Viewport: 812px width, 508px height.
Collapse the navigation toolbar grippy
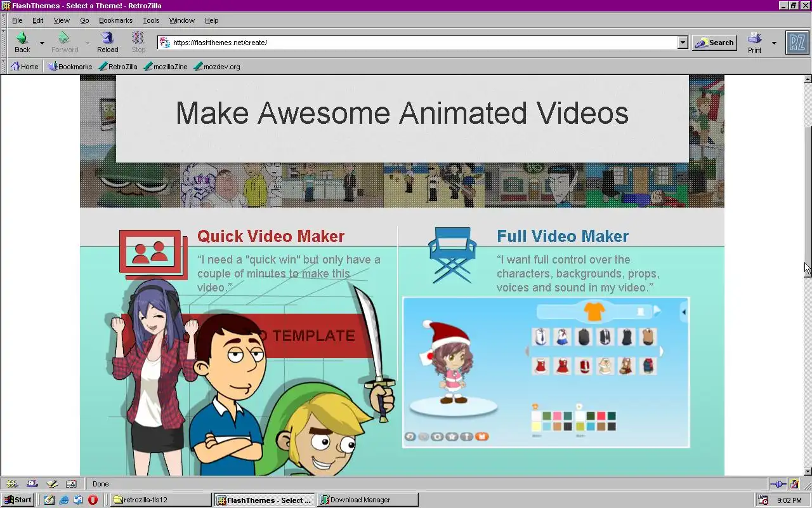tap(4, 43)
